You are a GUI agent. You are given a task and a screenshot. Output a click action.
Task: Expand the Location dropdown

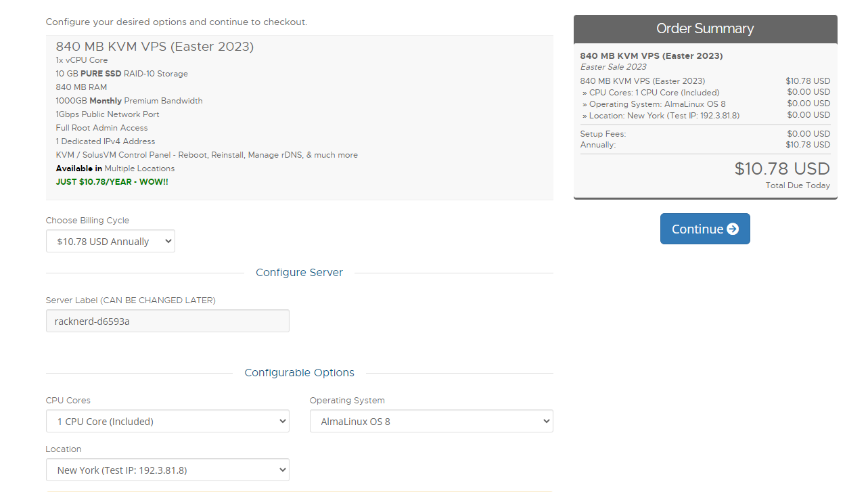(167, 470)
